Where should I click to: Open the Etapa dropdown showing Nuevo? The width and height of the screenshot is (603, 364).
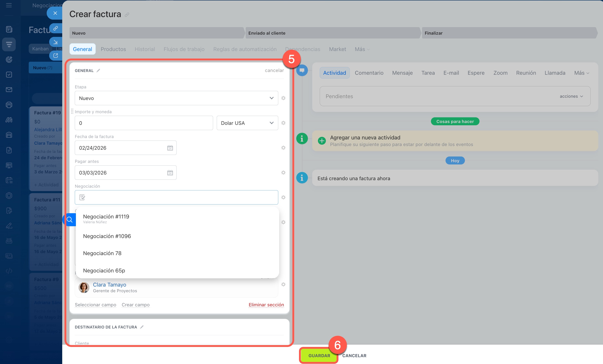(176, 98)
